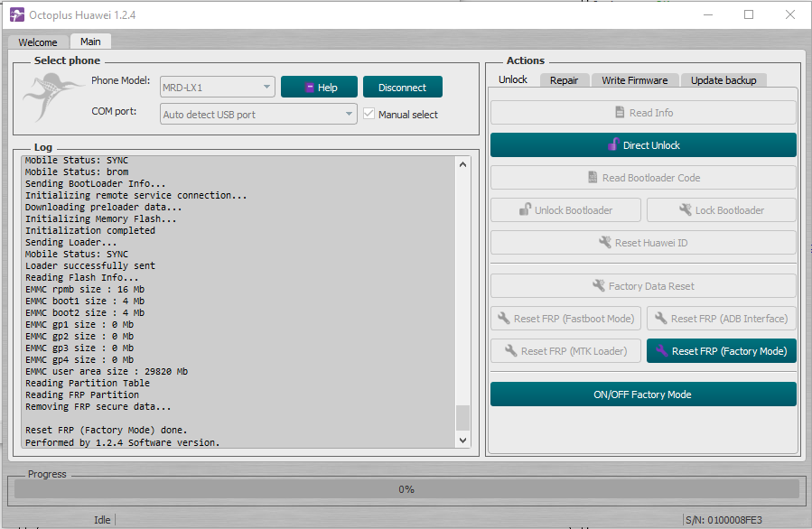Click the padlock icon on Direct Unlock
The height and width of the screenshot is (529, 812).
[613, 145]
